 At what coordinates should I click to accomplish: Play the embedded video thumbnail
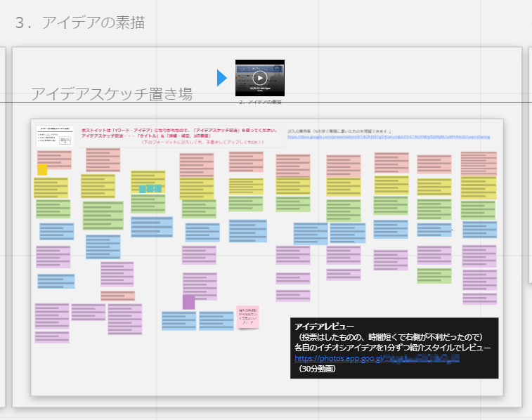tap(259, 78)
